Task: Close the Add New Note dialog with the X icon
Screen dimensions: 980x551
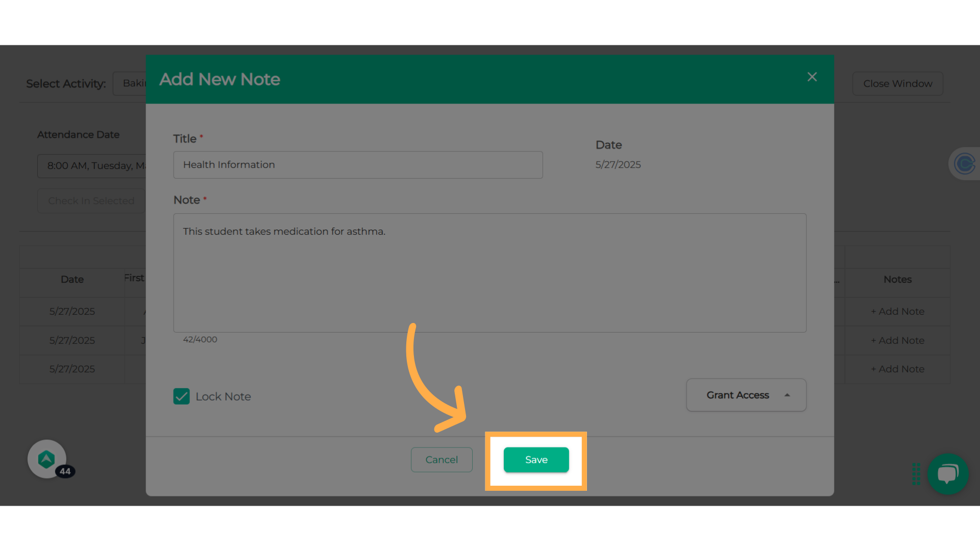Action: (812, 77)
